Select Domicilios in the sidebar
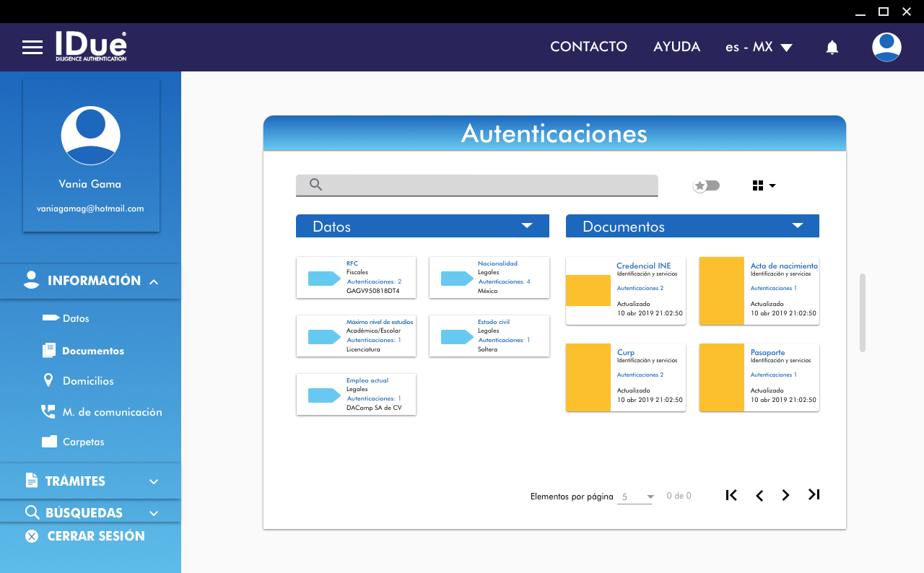This screenshot has width=924, height=573. click(x=88, y=381)
